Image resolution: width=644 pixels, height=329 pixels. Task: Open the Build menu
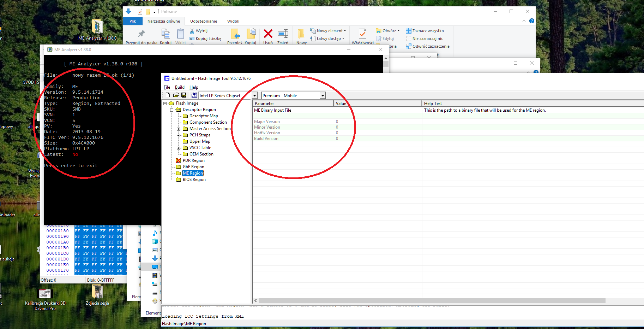click(180, 87)
